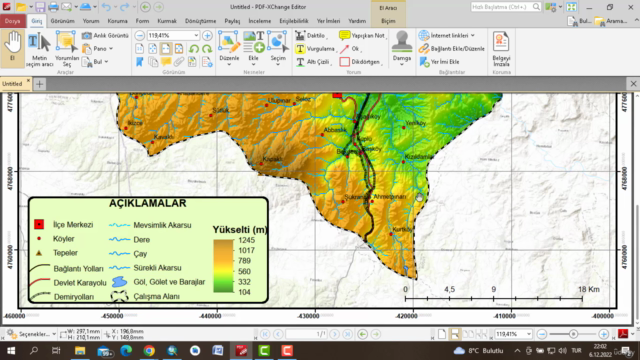Rotate the page view counterclockwise
The width and height of the screenshot is (640, 360).
pos(194,49)
